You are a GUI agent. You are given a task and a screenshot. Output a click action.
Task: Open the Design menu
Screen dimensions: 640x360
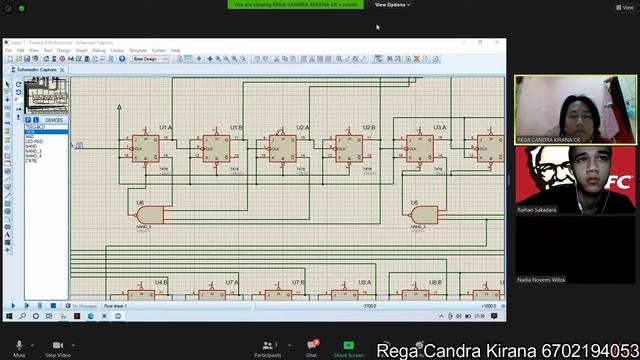[x=63, y=50]
